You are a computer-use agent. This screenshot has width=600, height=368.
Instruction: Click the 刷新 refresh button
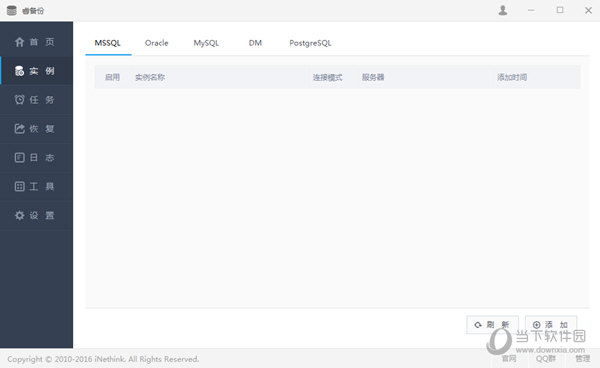[x=492, y=325]
